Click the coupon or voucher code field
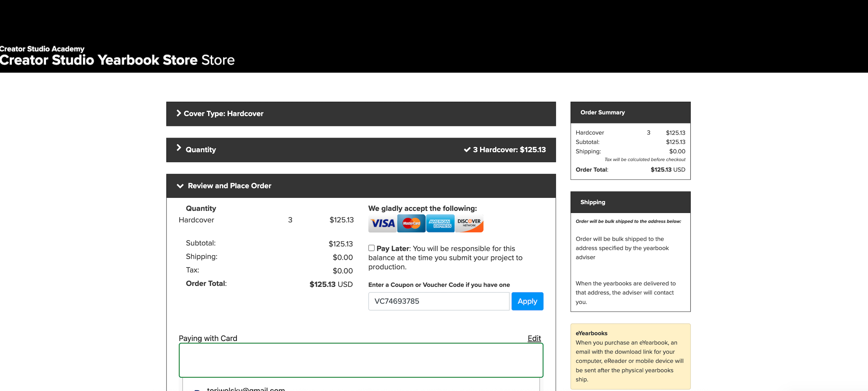 (x=439, y=301)
